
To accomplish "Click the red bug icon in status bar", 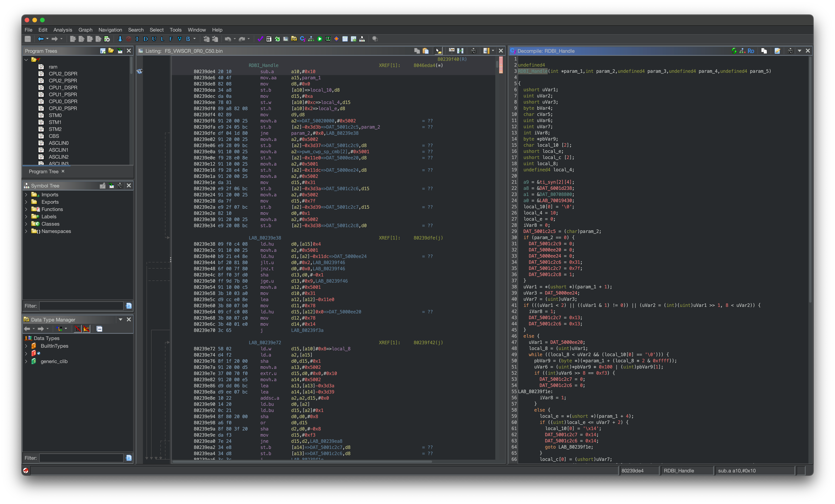I will [26, 471].
